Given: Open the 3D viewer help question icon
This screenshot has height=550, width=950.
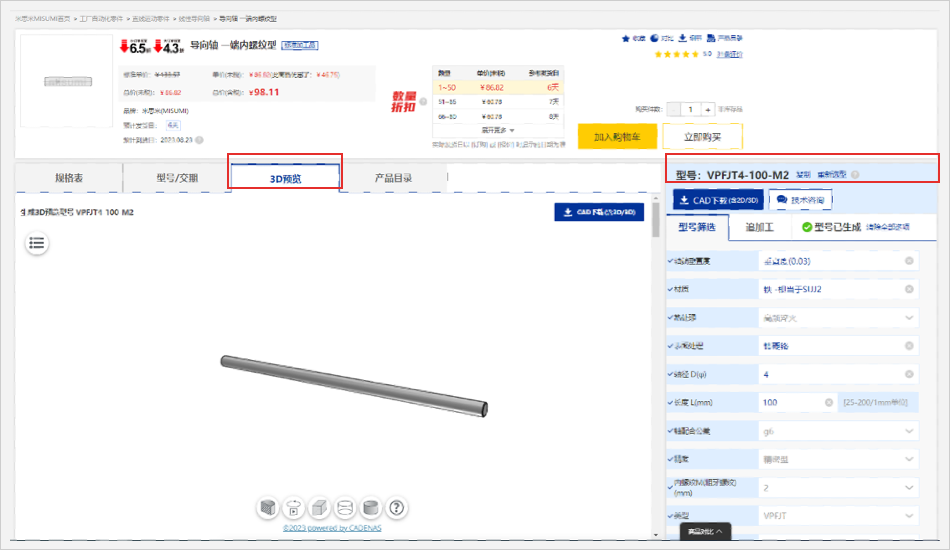Looking at the screenshot, I should (396, 508).
